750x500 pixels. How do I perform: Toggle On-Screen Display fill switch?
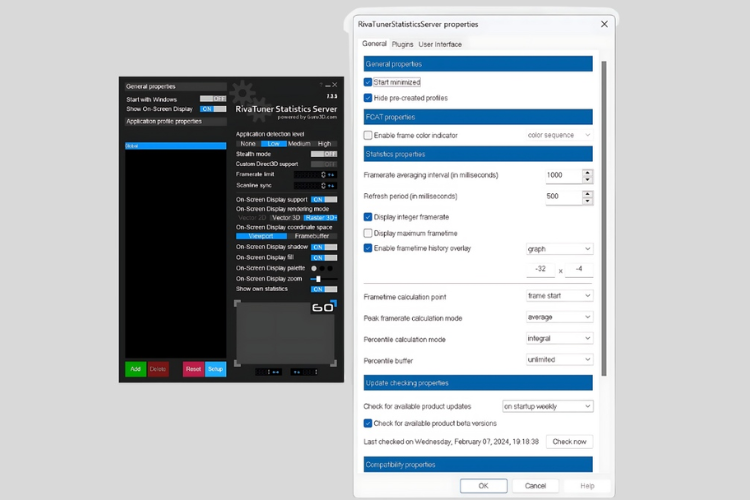324,258
